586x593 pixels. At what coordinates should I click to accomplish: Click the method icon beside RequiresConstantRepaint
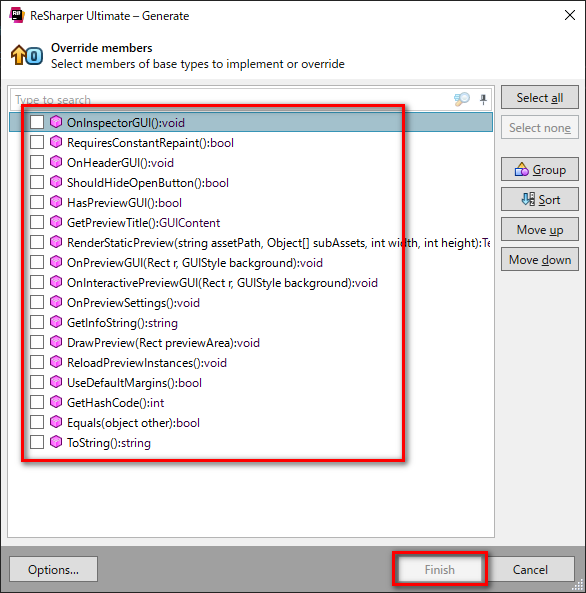(x=56, y=142)
